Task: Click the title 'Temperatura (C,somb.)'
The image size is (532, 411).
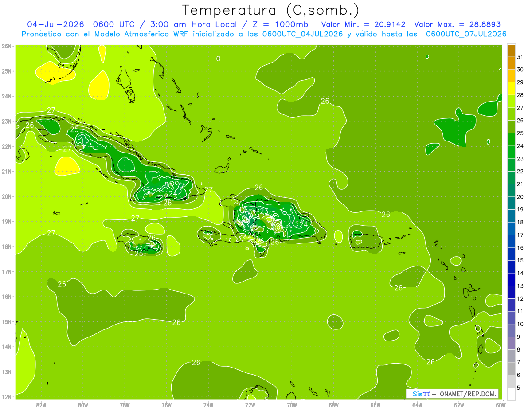Action: pos(271,10)
